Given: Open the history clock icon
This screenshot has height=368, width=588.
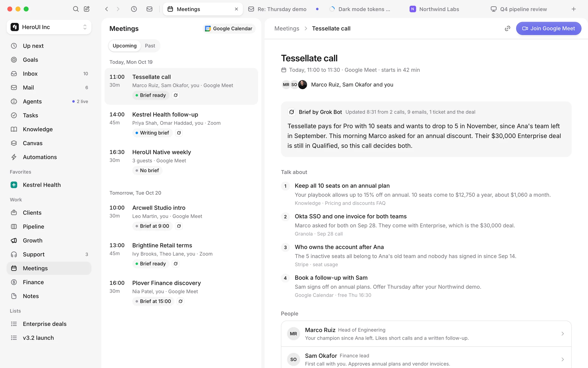Looking at the screenshot, I should pyautogui.click(x=134, y=9).
